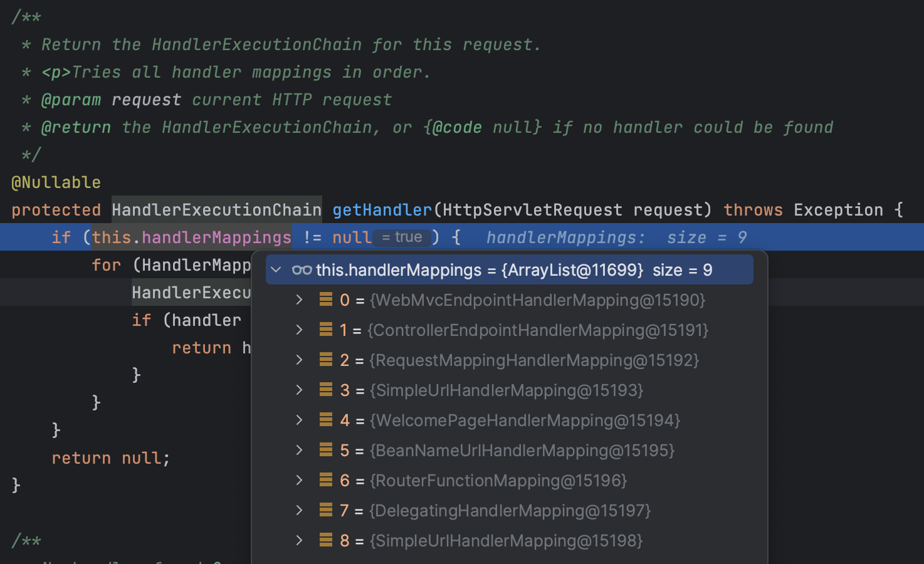Click the field icon of element 2
Screen dimensions: 924x564
tap(326, 360)
